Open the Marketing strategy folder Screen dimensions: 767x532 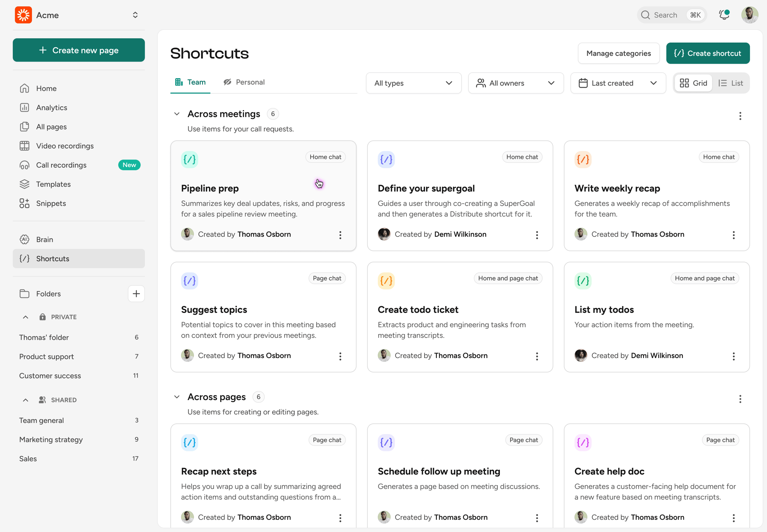[x=51, y=439]
